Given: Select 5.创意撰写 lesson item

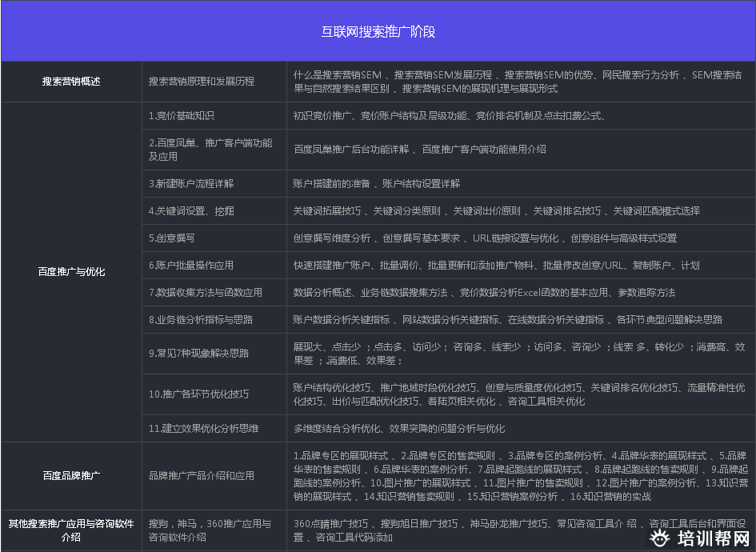Looking at the screenshot, I should click(x=172, y=238).
